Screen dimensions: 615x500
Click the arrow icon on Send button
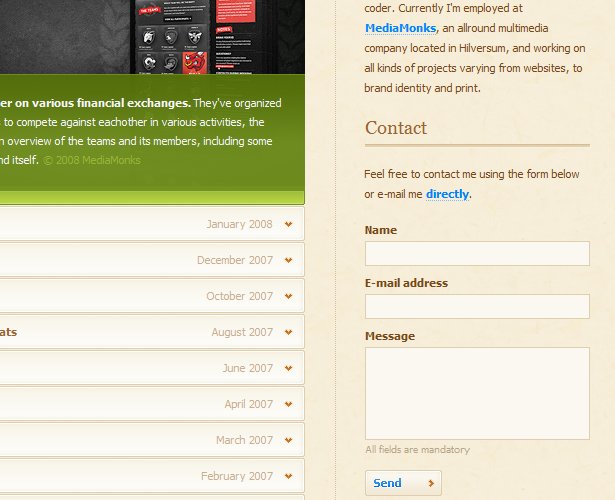431,483
